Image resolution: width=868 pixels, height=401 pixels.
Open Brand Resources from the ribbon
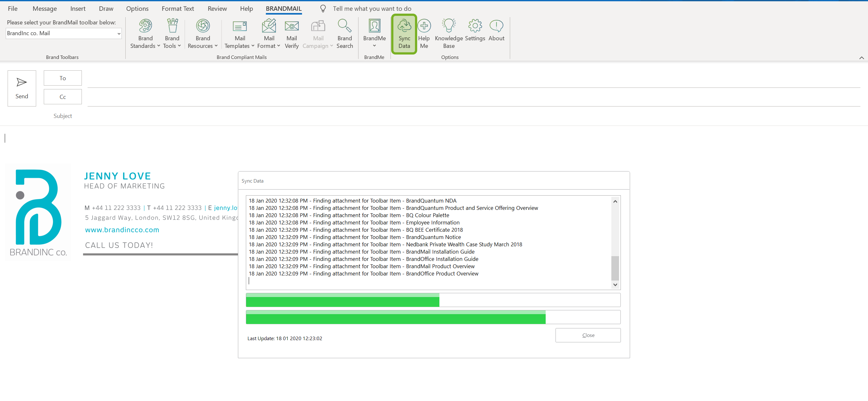(x=202, y=26)
